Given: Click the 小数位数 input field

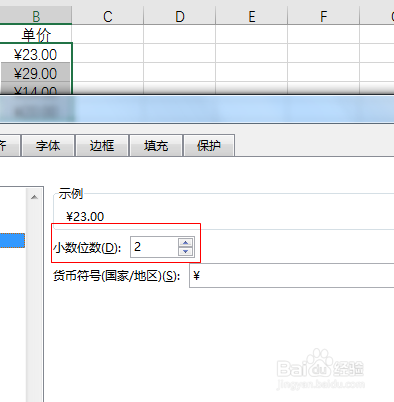Looking at the screenshot, I should pyautogui.click(x=154, y=247).
